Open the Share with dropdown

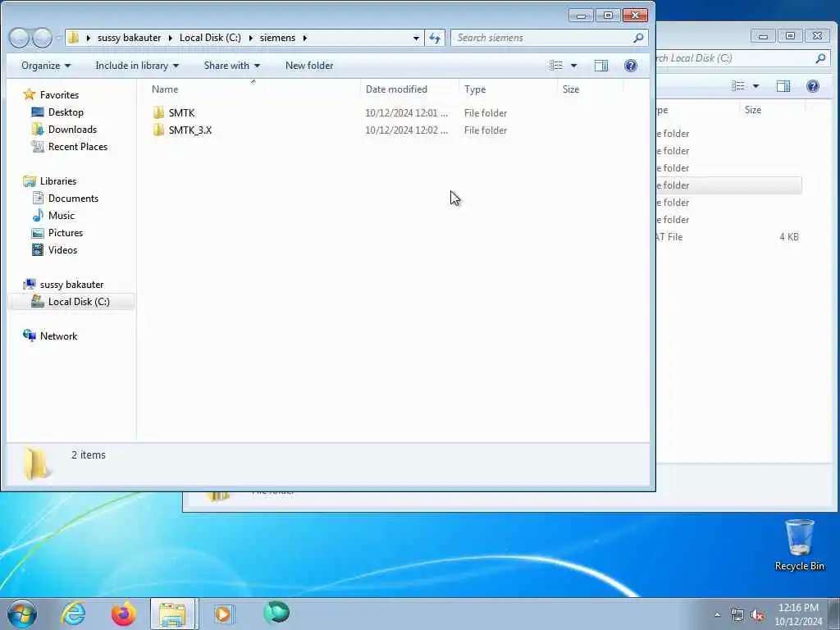click(x=231, y=66)
